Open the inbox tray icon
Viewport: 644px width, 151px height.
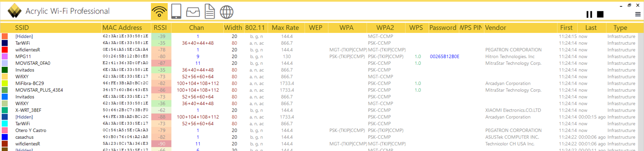tap(193, 13)
